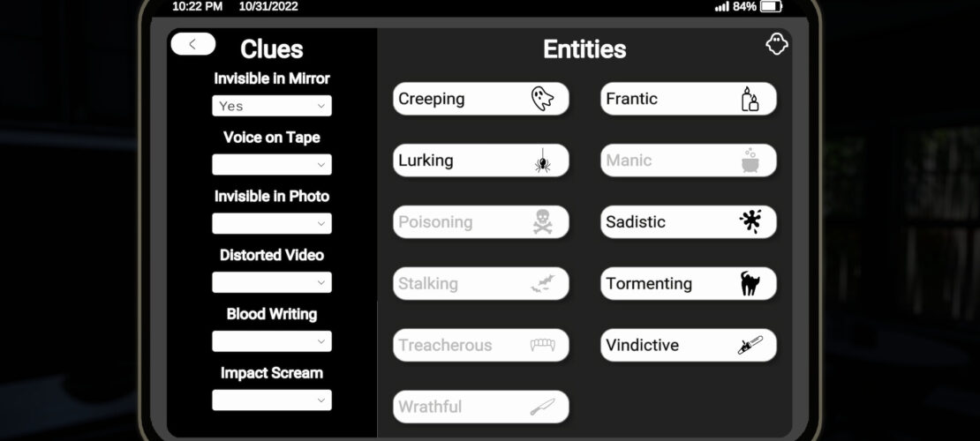Click the candles icon on Frantic
The image size is (980, 441).
point(750,99)
